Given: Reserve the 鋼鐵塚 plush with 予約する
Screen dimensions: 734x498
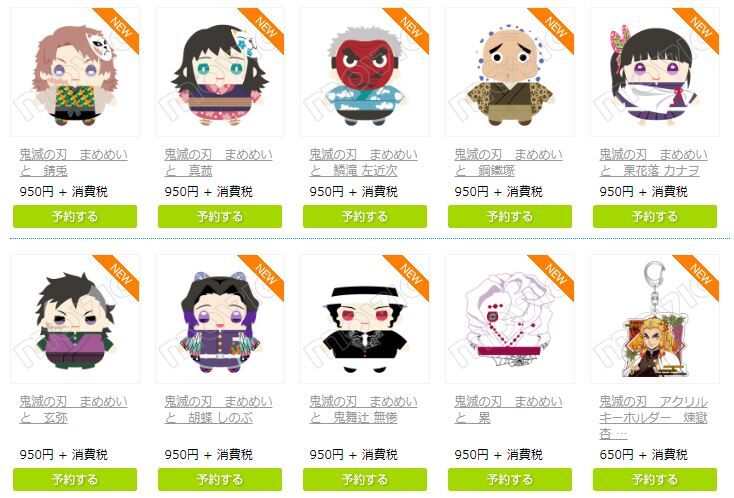Looking at the screenshot, I should (510, 217).
